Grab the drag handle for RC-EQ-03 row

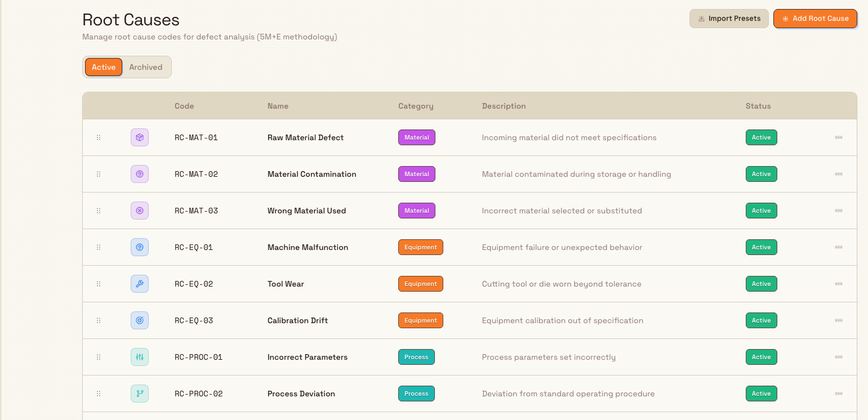(99, 320)
